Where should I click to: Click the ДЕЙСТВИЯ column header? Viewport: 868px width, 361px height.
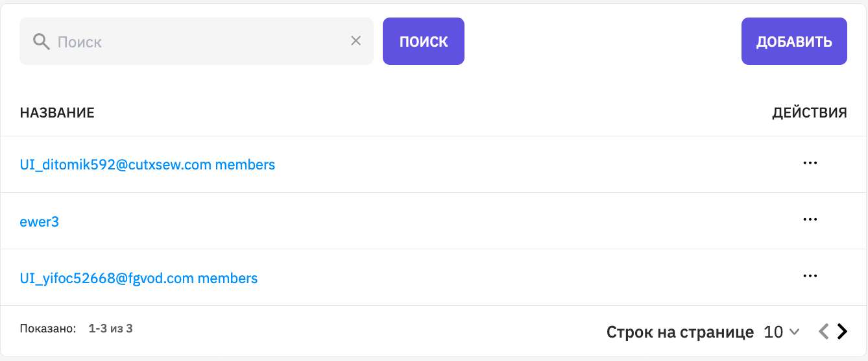click(810, 113)
